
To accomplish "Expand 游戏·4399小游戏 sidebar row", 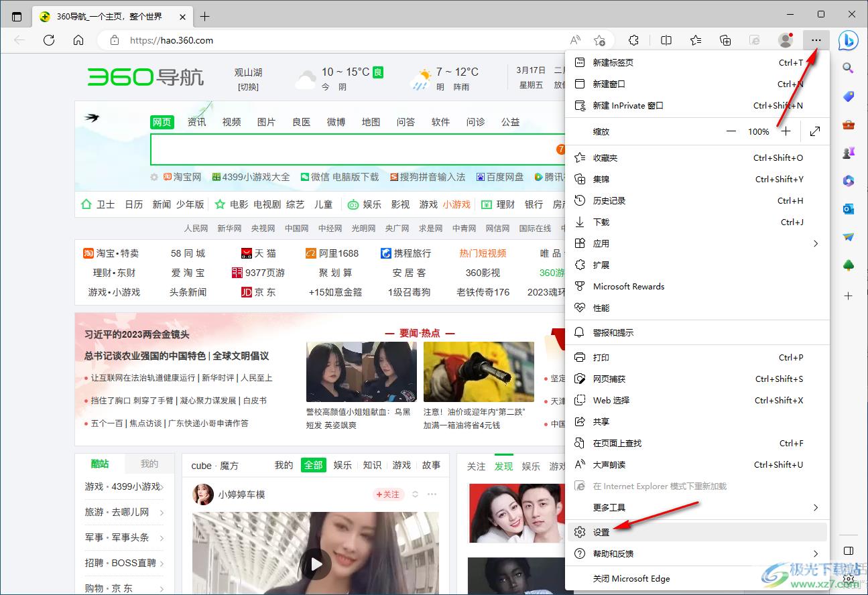I will click(124, 486).
